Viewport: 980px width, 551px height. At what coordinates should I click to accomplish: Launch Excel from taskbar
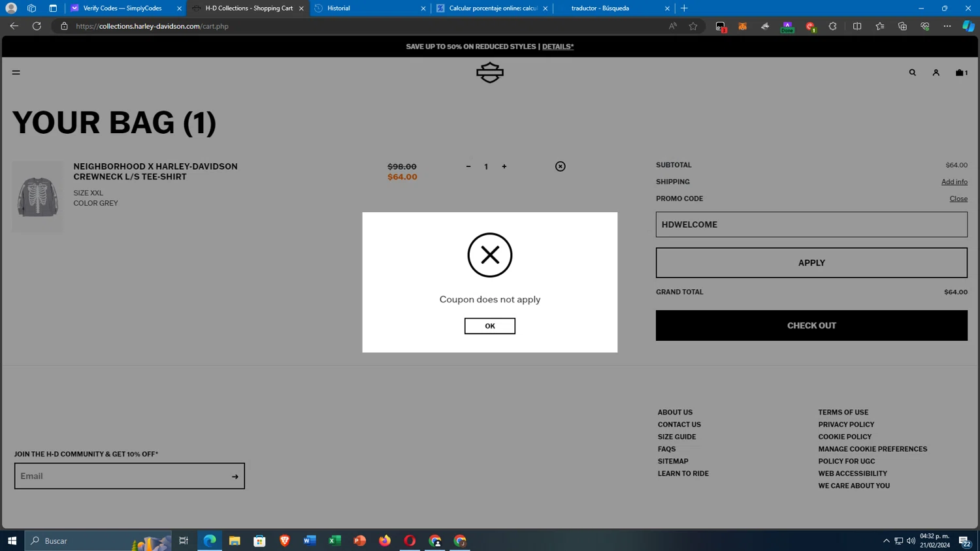click(x=335, y=541)
